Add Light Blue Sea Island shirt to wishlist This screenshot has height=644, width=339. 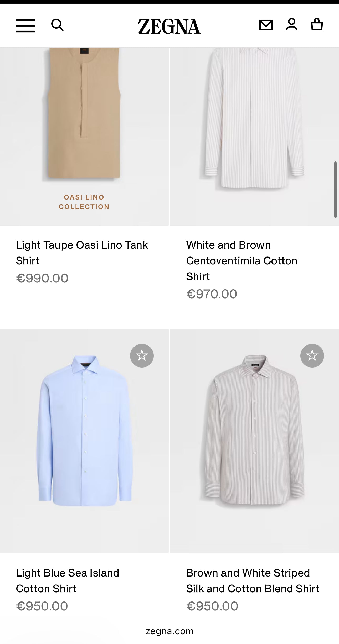(142, 355)
